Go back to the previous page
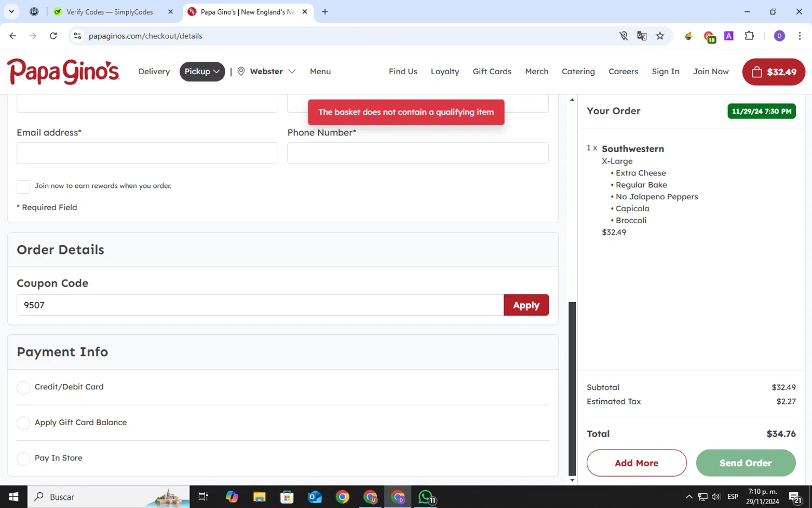 coord(13,36)
